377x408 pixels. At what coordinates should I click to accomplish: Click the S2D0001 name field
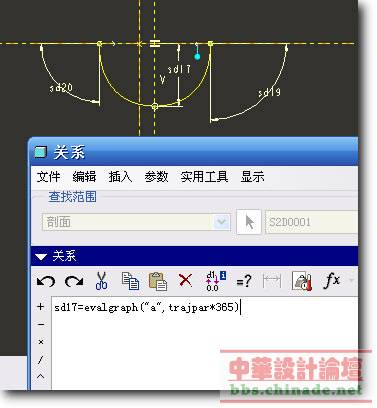point(311,222)
